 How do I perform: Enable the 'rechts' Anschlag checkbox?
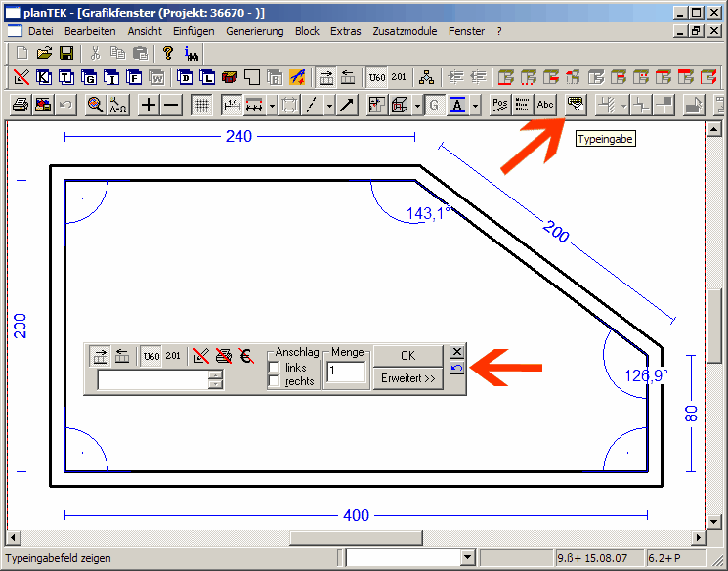coord(275,381)
